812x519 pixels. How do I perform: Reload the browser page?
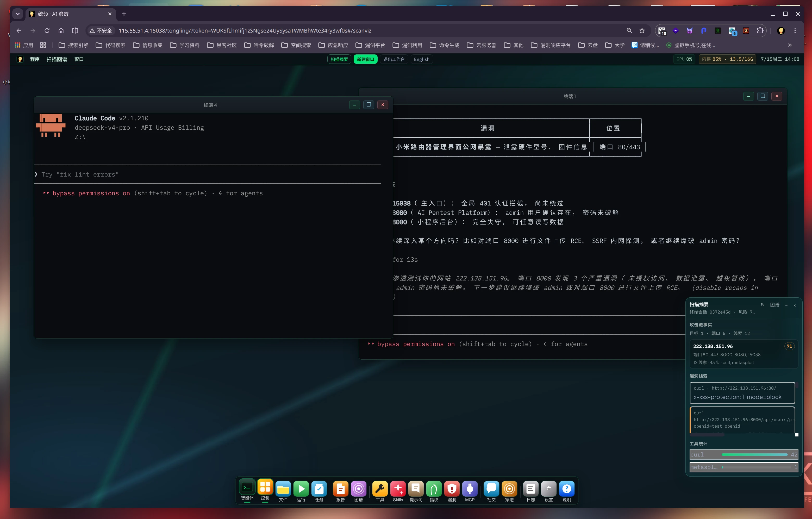[x=47, y=30]
